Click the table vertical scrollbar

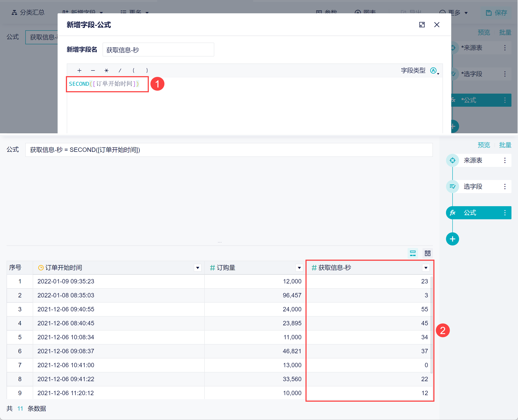431,325
